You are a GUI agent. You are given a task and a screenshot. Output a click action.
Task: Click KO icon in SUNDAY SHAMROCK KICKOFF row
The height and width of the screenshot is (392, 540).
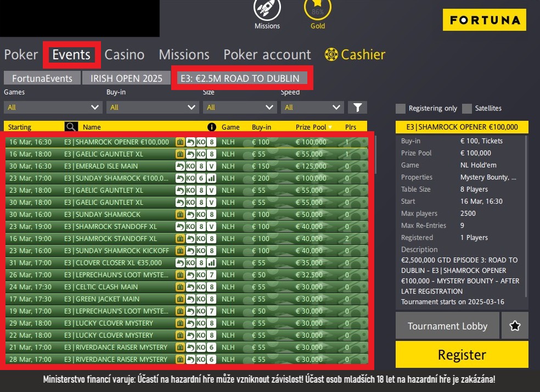201,250
